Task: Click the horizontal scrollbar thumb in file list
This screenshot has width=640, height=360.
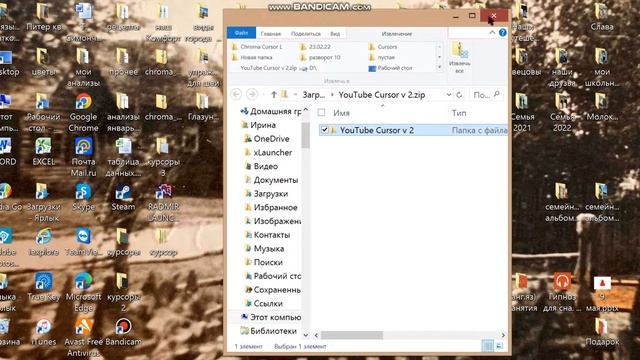Action: [x=352, y=335]
